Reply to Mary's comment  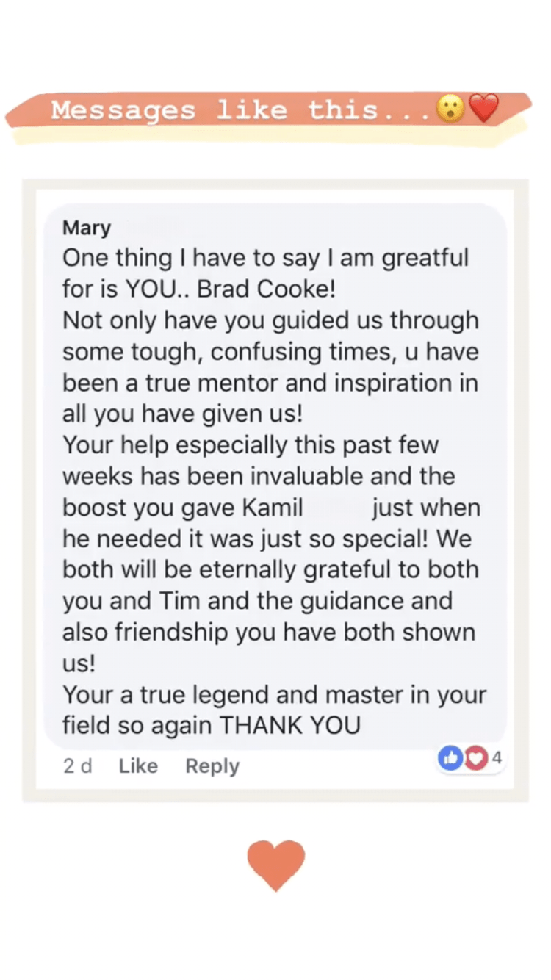point(212,766)
